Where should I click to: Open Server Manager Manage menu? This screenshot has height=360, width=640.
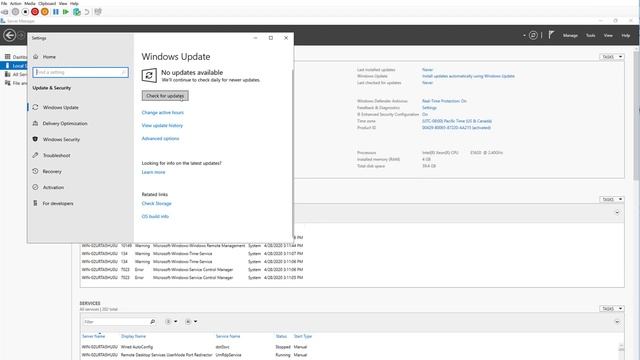(x=570, y=36)
